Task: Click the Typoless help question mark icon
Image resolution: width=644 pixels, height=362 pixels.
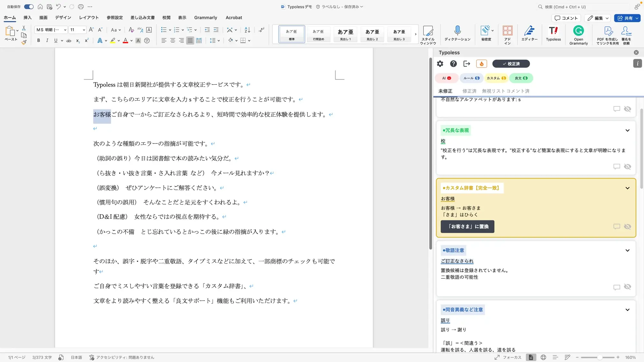Action: (453, 64)
